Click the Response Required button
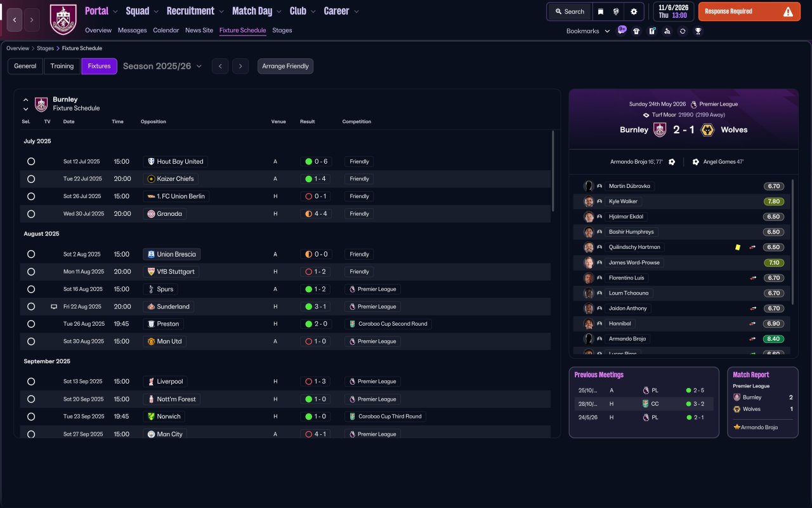 [x=749, y=11]
